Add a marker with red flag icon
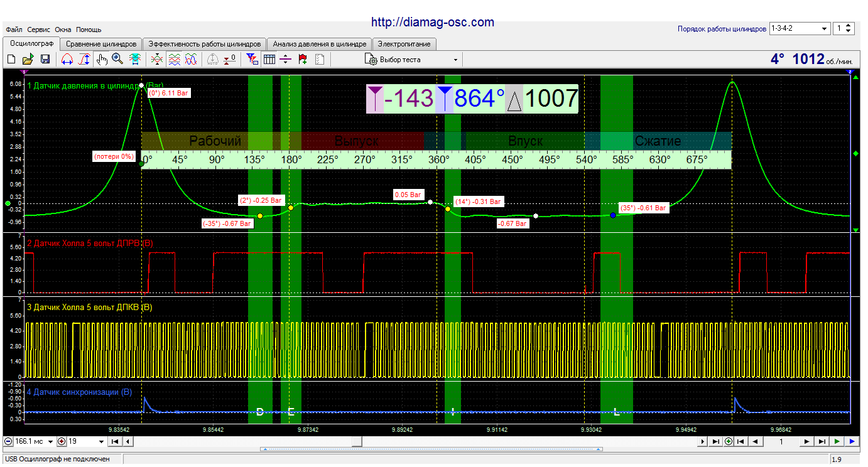 [x=303, y=60]
